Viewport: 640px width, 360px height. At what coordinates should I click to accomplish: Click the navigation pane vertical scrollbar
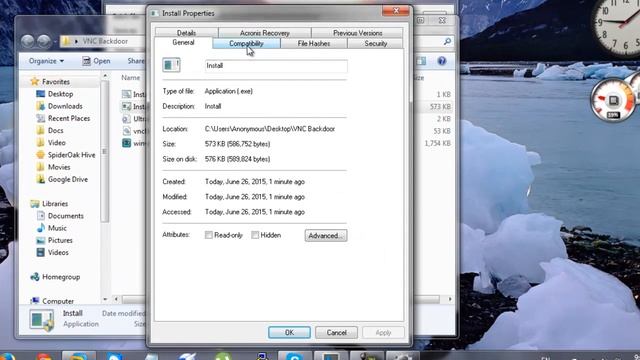click(105, 151)
